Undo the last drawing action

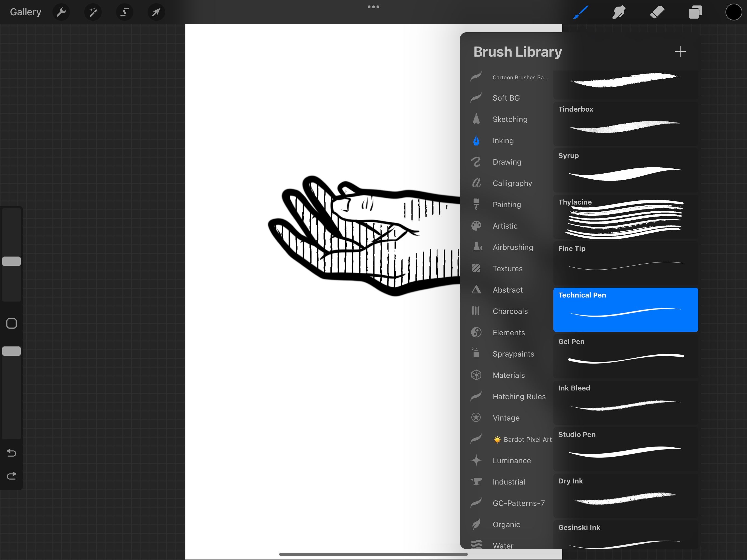11,452
